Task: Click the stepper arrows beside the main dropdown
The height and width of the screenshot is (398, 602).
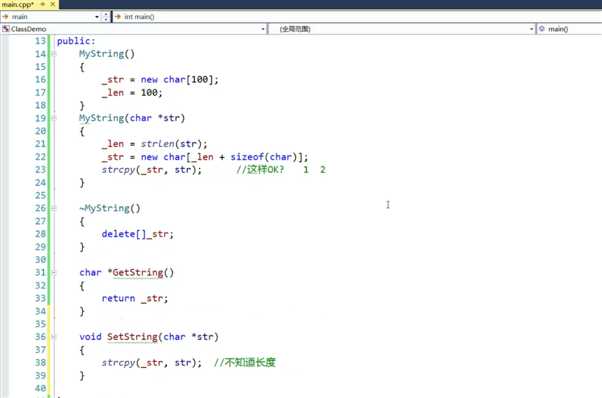Action: click(x=106, y=17)
